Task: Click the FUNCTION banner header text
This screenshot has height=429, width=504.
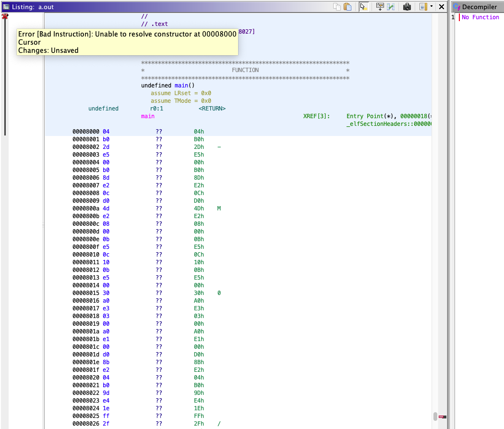Action: [245, 70]
